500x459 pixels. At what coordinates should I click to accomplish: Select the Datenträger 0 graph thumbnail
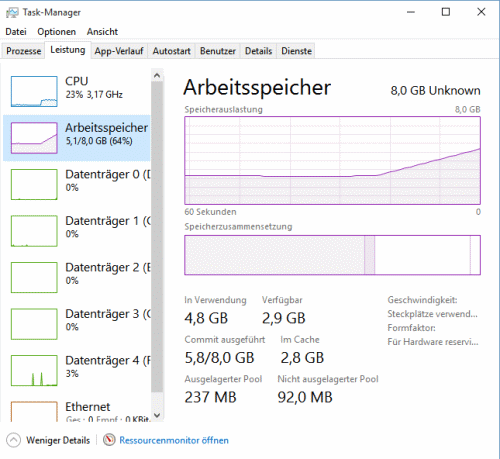pos(34,184)
